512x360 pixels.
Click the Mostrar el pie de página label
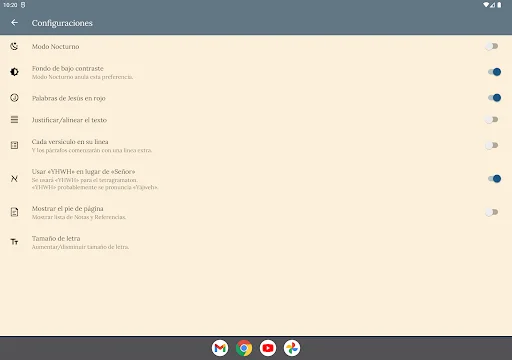[67, 209]
